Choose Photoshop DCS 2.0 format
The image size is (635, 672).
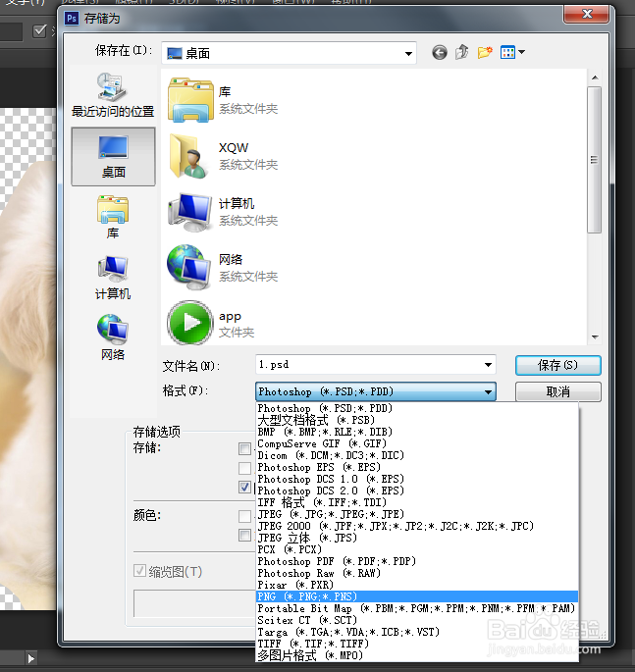pos(417,491)
